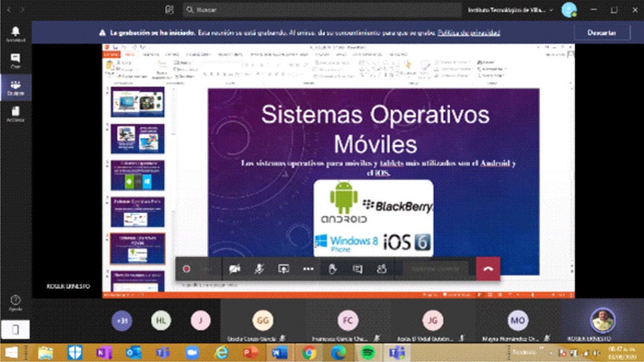
Task: Click ROGER ERNESTO video tile
Action: coord(602,321)
